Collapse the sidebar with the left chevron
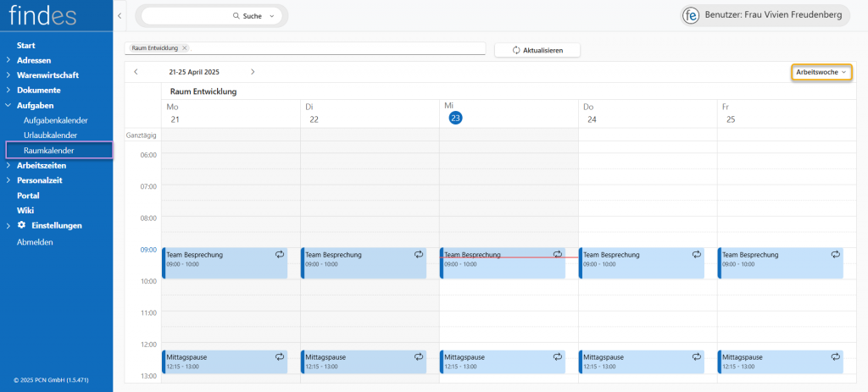The image size is (868, 392). 120,16
